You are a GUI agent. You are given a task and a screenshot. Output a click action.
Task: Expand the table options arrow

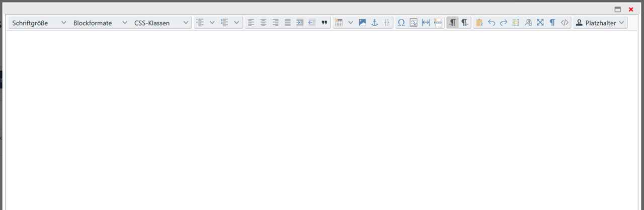click(351, 23)
